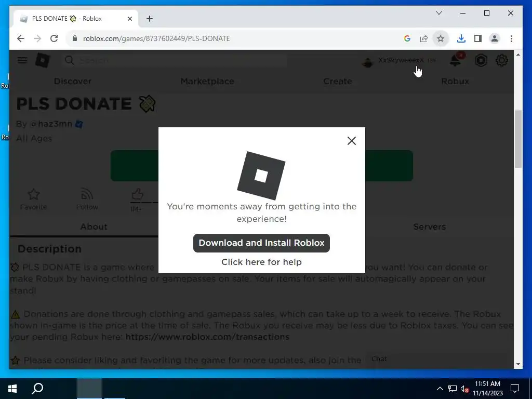Viewport: 532px width, 399px height.
Task: Switch to the Servers tab
Action: click(x=429, y=227)
